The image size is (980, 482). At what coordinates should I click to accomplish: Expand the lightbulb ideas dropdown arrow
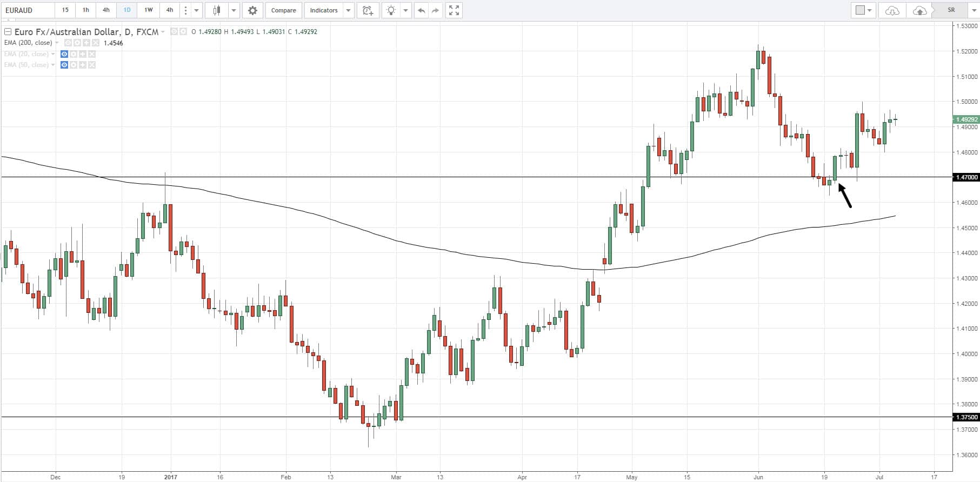[405, 10]
